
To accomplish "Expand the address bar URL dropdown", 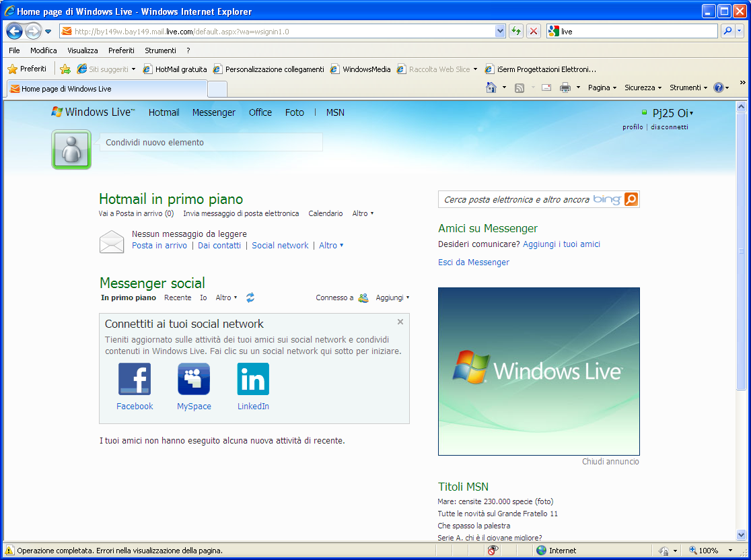I will pyautogui.click(x=500, y=32).
